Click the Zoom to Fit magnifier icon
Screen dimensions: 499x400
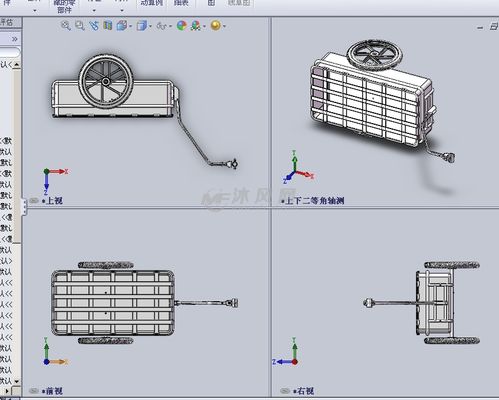click(x=66, y=26)
